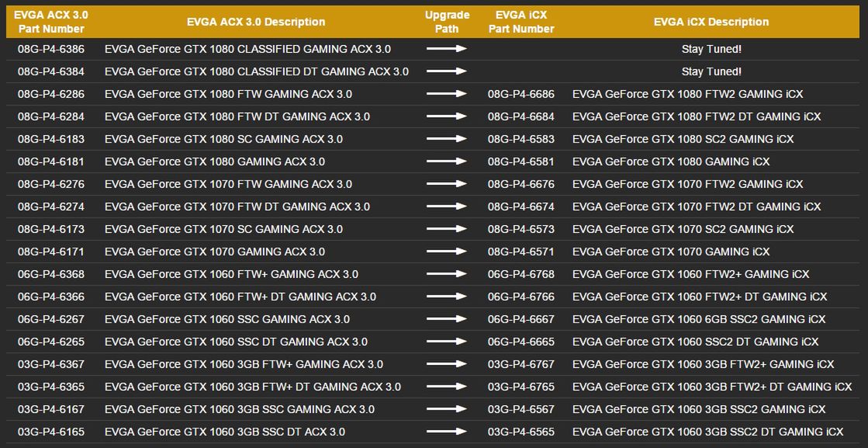Click 'EVGA GeForce GTX 1080 GAMING iCX' description

671,161
